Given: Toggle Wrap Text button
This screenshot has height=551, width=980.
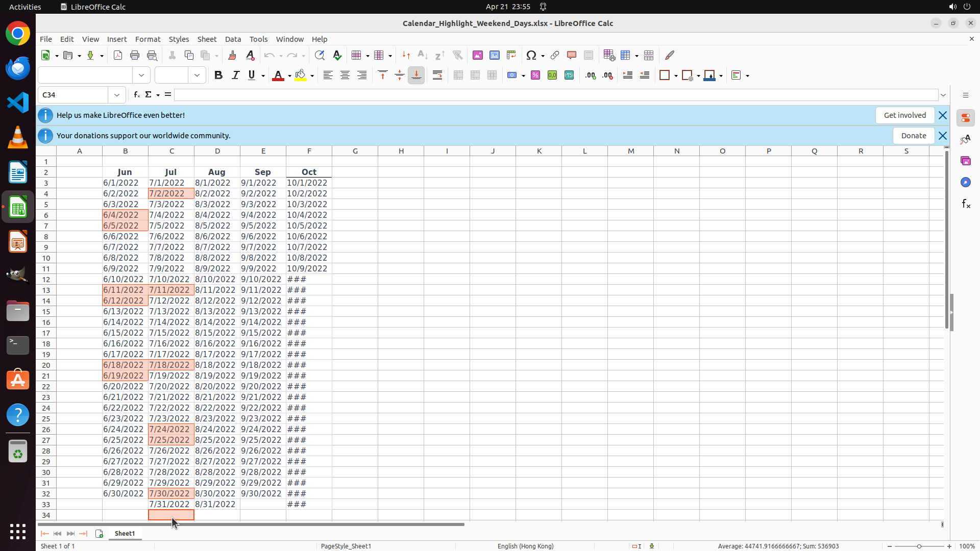Looking at the screenshot, I should [437, 76].
